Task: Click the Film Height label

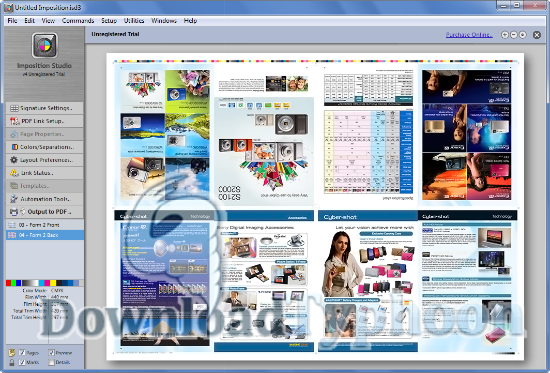Action: pos(35,304)
